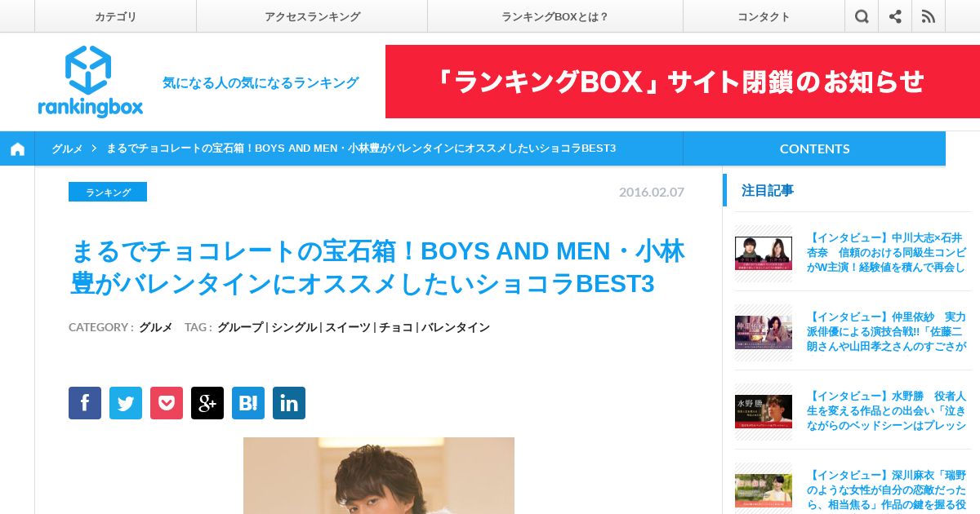Share article on Google Plus
980x514 pixels.
pyautogui.click(x=207, y=403)
